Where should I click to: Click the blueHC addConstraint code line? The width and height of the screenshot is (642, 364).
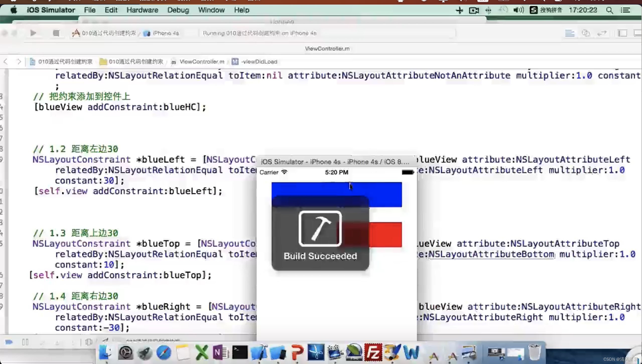point(120,107)
